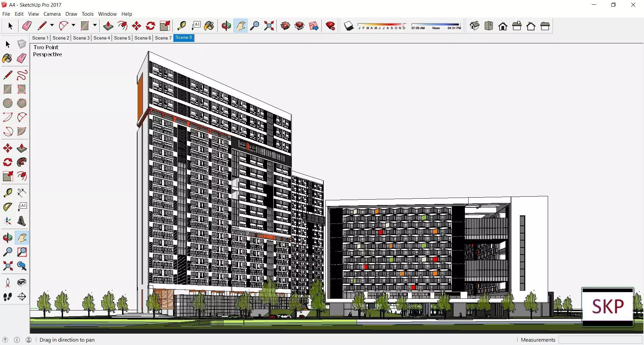Pick the Freehand drawing tool
644x345 pixels.
coord(22,75)
